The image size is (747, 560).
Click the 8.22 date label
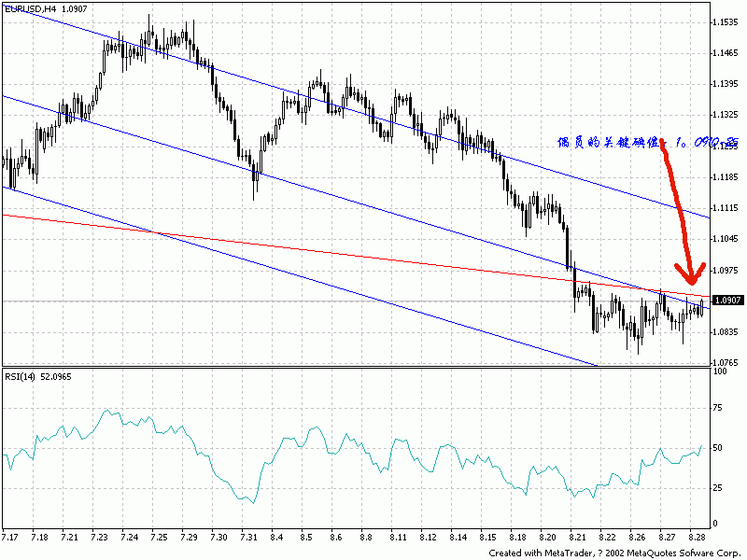tap(608, 538)
